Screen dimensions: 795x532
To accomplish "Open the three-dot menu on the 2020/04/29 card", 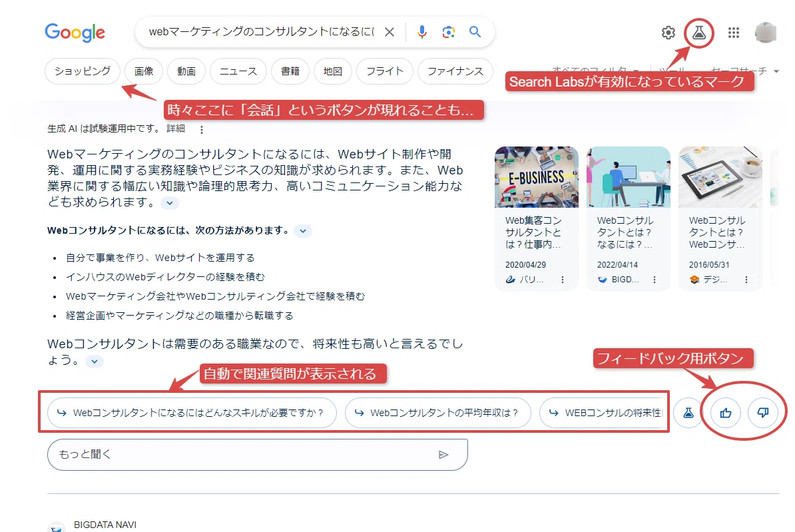I will 562,280.
